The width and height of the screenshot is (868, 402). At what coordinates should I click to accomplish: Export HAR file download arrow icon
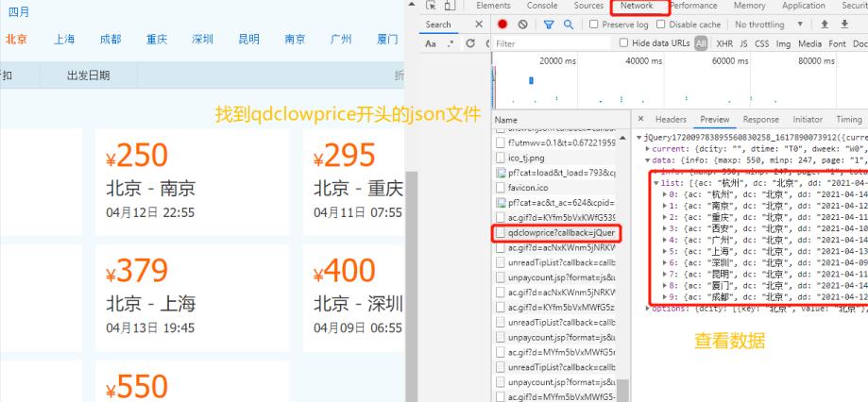(x=844, y=25)
